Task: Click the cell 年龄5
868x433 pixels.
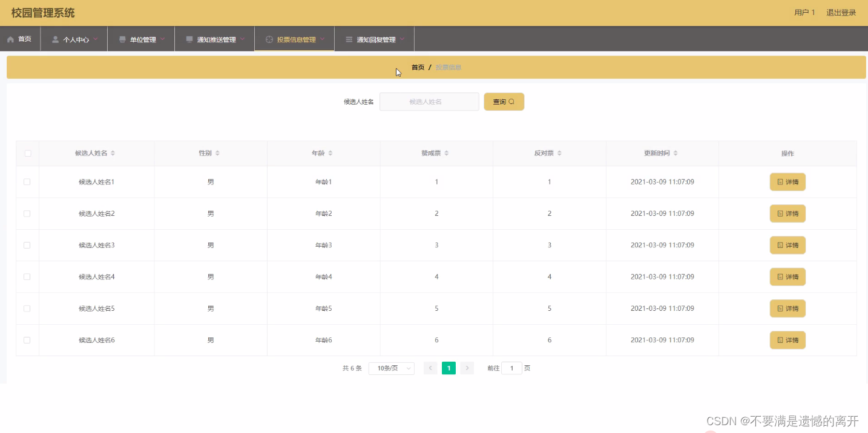Action: (324, 308)
